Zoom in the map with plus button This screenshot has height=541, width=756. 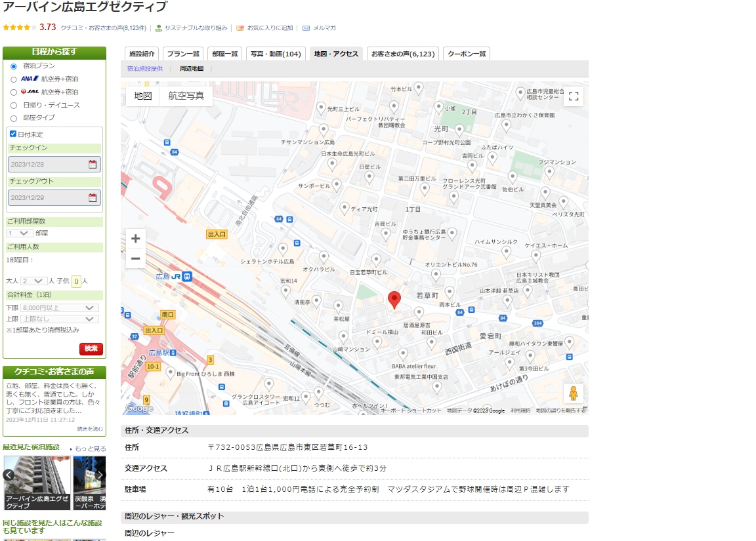(135, 239)
